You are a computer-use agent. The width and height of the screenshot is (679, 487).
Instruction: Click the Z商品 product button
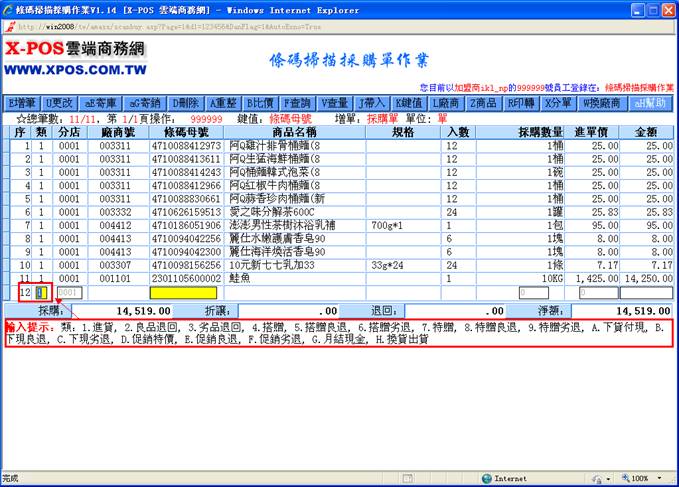tap(484, 103)
